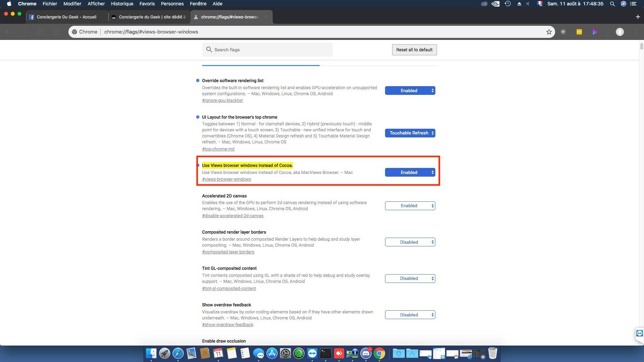Open Discord from the Dock
Screen dimensions: 644x362
click(366, 353)
